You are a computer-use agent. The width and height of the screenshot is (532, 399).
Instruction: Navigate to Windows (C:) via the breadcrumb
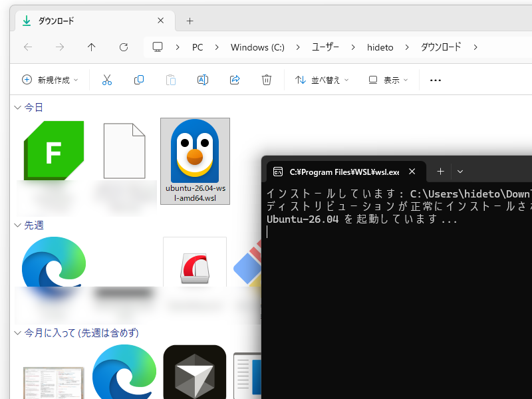click(x=257, y=47)
